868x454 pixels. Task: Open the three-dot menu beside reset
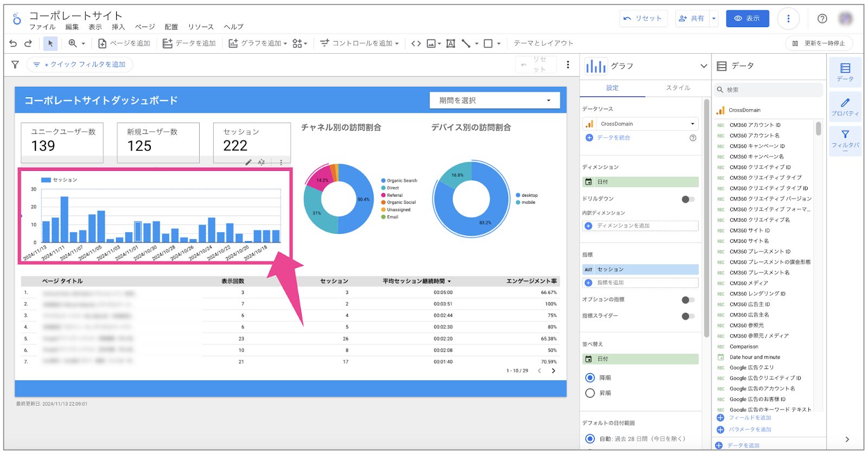(x=568, y=65)
